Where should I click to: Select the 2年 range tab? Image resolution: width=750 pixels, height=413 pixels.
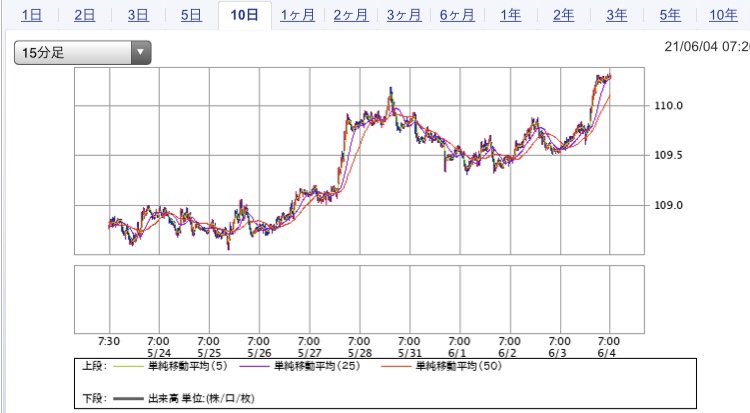[563, 15]
